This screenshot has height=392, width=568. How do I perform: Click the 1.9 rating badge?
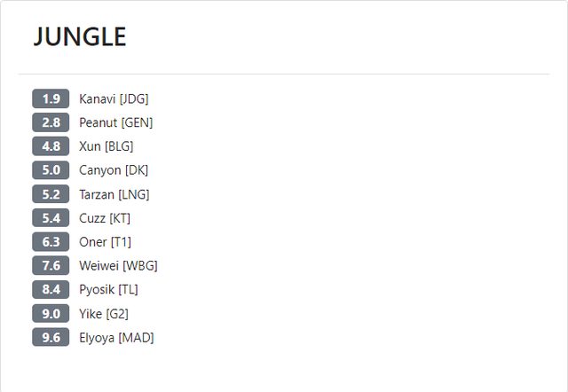pos(51,98)
